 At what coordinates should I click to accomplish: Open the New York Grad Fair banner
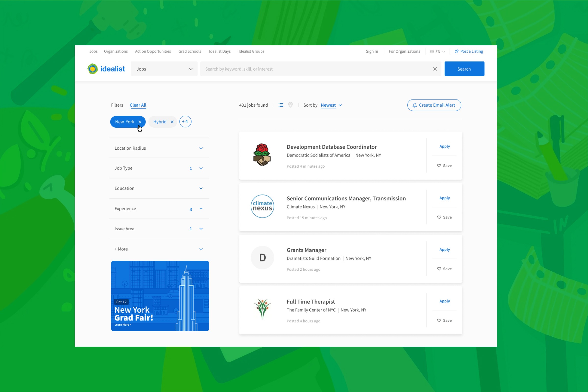(x=160, y=296)
